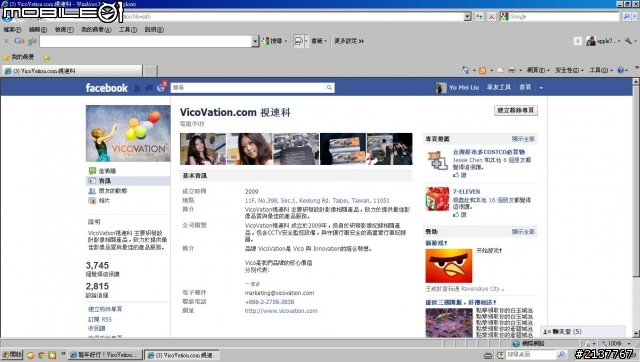
Task: Click the 7-ELEVEN page logo thumbnail
Action: (437, 199)
